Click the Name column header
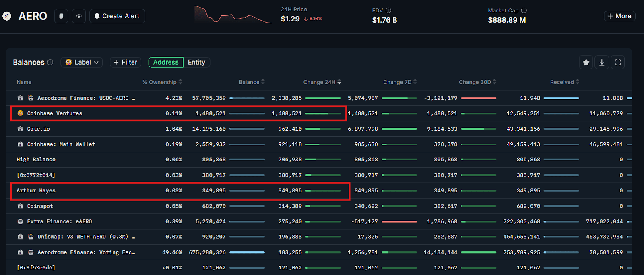 [24, 82]
